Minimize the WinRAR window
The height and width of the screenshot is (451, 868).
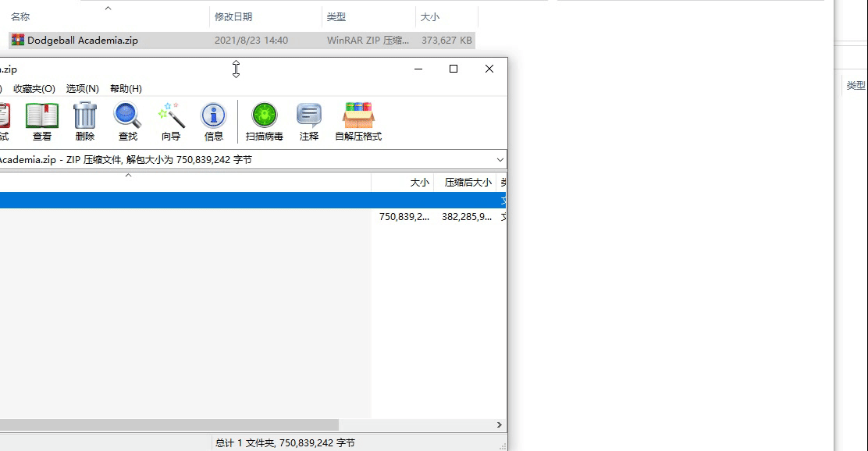[x=418, y=69]
